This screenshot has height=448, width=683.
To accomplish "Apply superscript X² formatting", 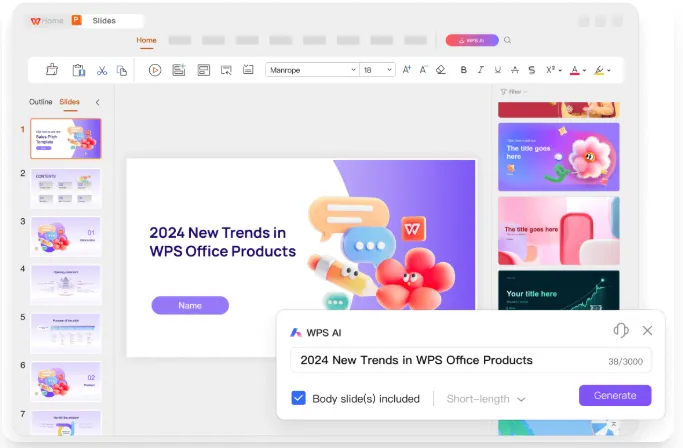I will [x=550, y=70].
